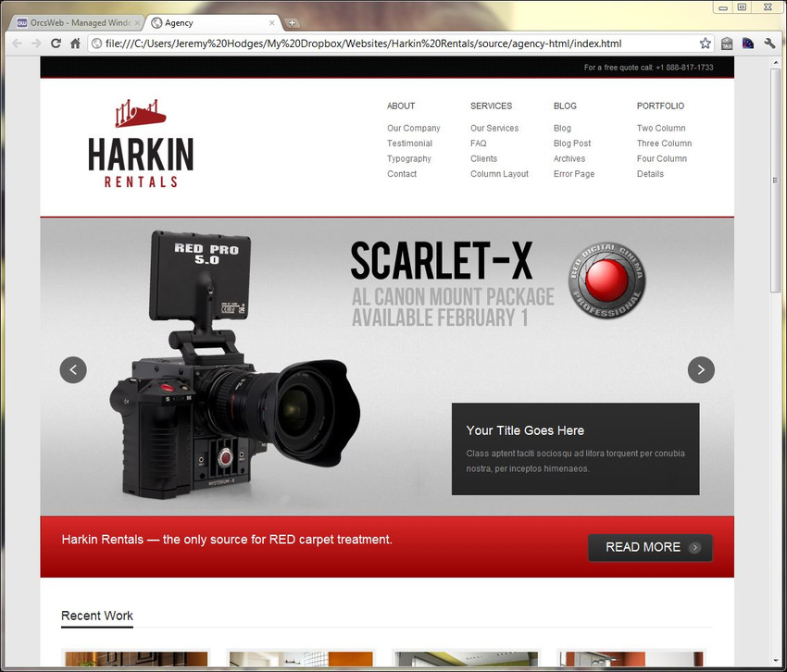Viewport: 787px width, 672px height.
Task: Click the blue extension icon beside wrench
Action: click(x=748, y=44)
